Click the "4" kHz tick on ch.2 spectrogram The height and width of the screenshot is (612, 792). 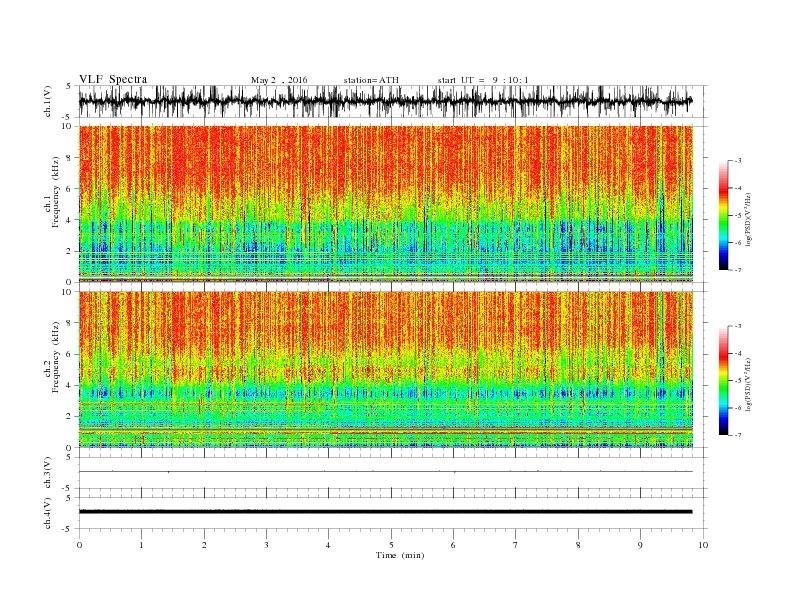click(x=69, y=385)
